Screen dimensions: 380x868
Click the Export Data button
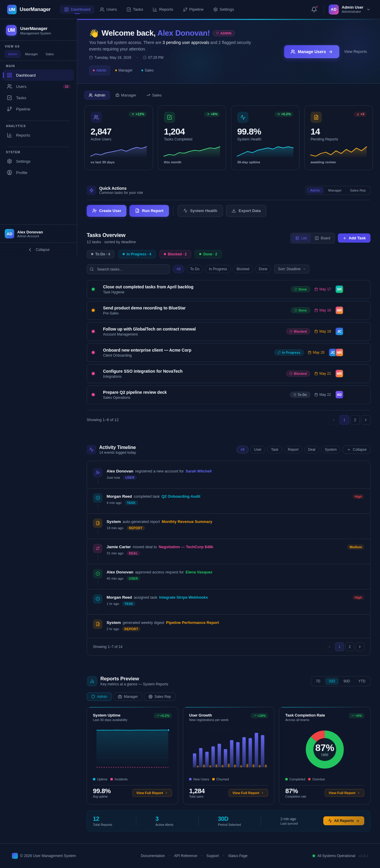click(x=246, y=211)
